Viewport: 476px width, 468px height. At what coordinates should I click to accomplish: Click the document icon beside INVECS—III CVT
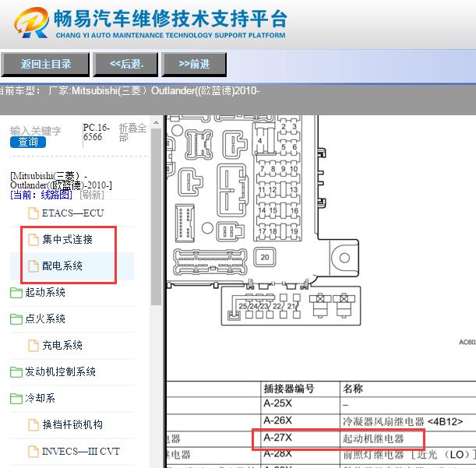[33, 452]
